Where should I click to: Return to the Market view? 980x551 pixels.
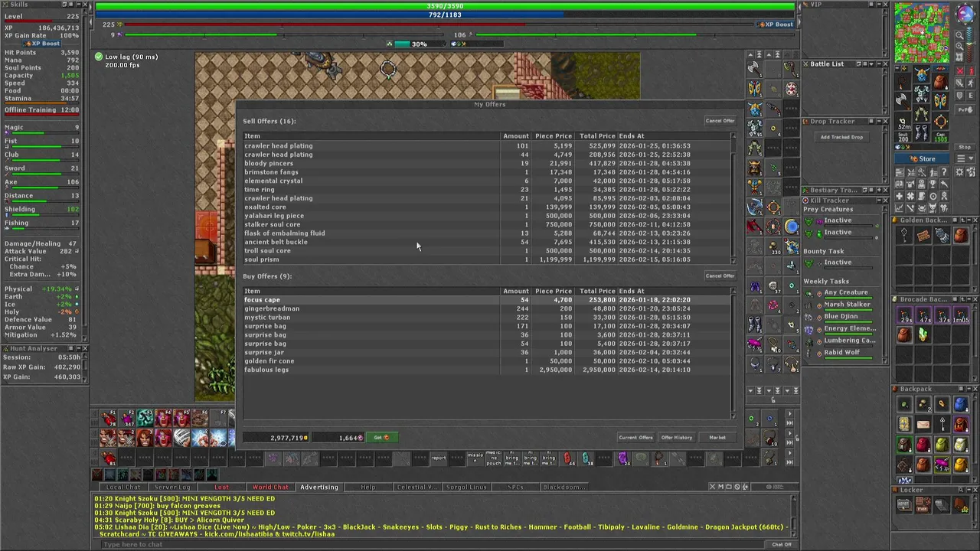pyautogui.click(x=717, y=438)
